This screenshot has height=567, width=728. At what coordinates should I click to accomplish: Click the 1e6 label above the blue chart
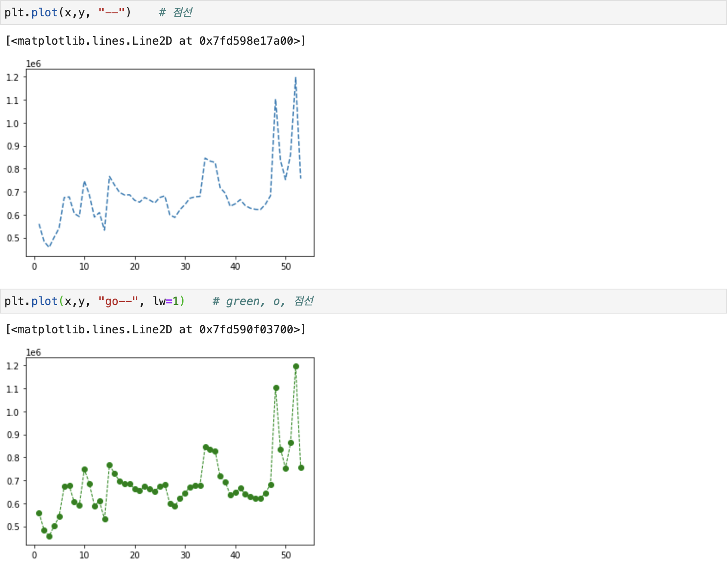coord(34,64)
